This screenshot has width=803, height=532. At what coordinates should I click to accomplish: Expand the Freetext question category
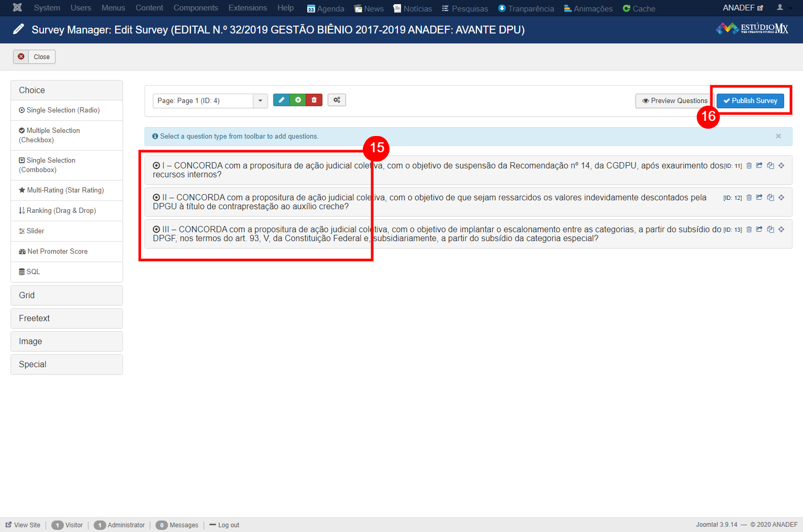66,318
